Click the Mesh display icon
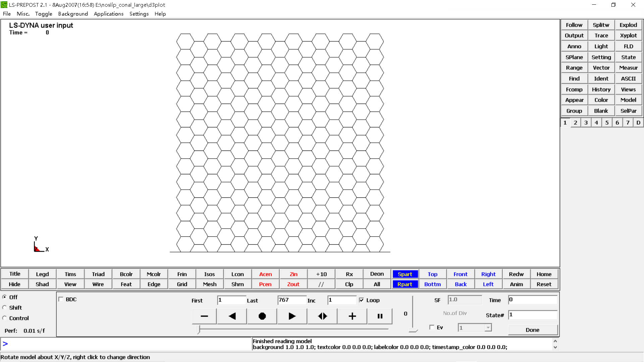Viewport: 644px width, 362px height. click(x=209, y=284)
